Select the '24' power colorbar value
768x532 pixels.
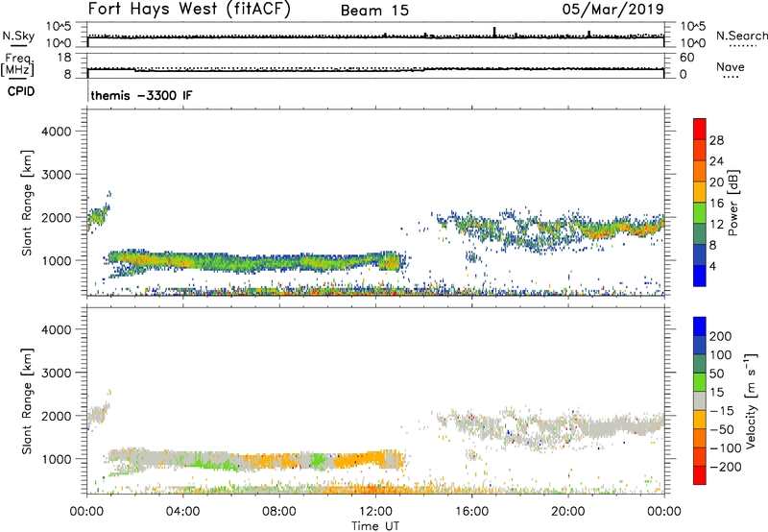click(716, 161)
